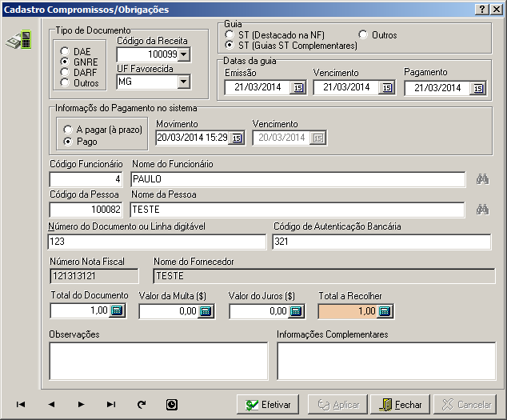
Task: Go to the first record
Action: tap(21, 405)
